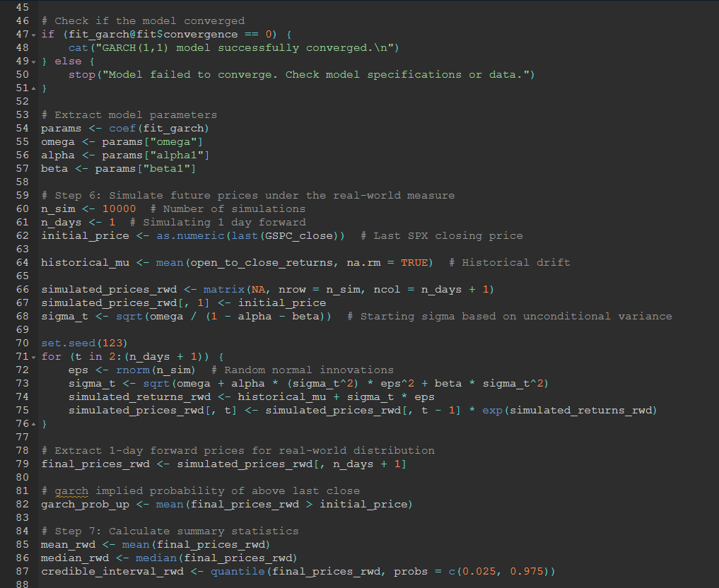The image size is (719, 588).
Task: Click line number 60 in the gutter
Action: [22, 208]
